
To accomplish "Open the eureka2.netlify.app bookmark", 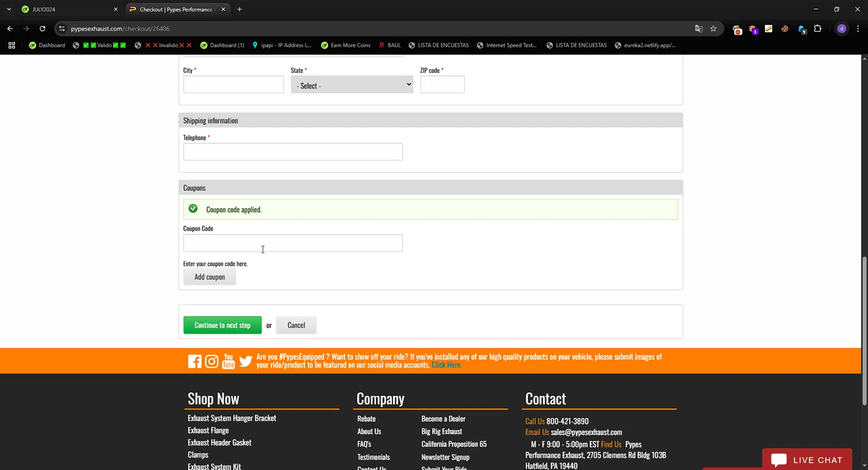I will [645, 45].
